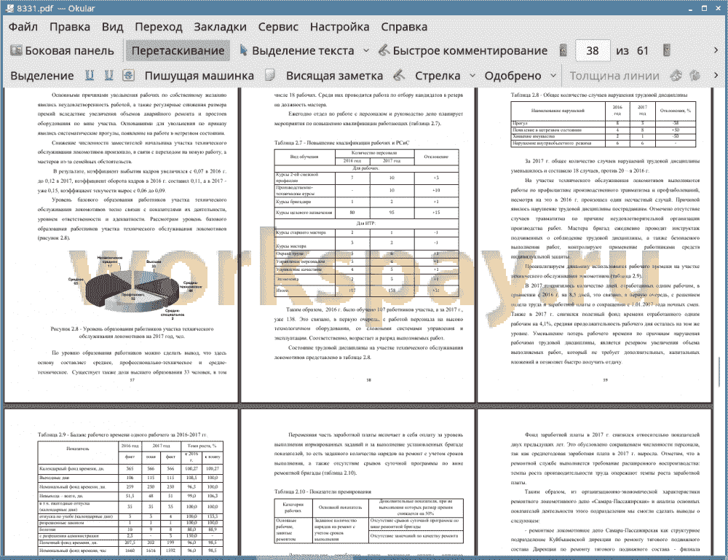The image size is (728, 560).
Task: Open the Толщина линии setting
Action: tap(614, 76)
